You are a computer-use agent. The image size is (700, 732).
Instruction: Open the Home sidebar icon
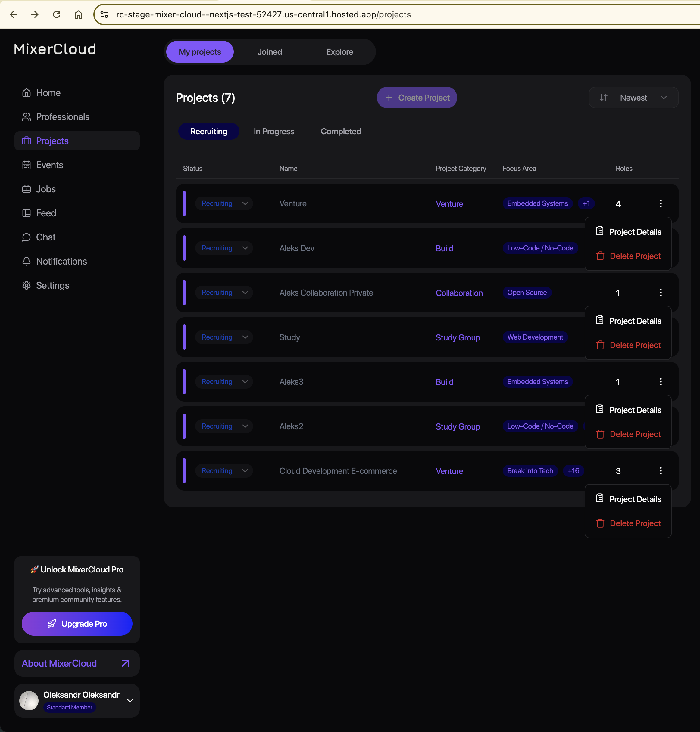click(x=26, y=92)
